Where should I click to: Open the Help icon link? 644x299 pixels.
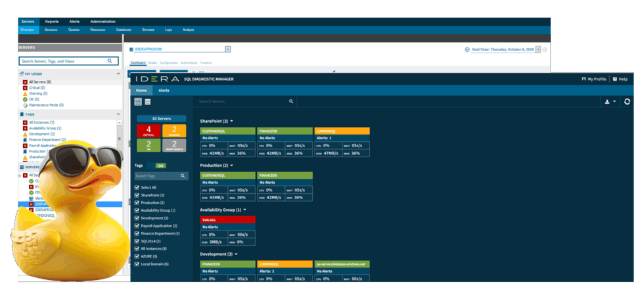coord(620,79)
